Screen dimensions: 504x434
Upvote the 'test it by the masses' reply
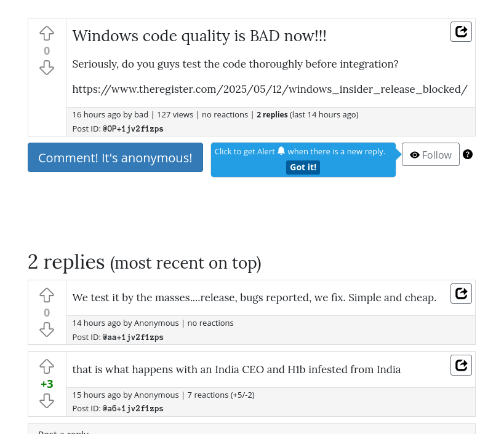tap(47, 295)
